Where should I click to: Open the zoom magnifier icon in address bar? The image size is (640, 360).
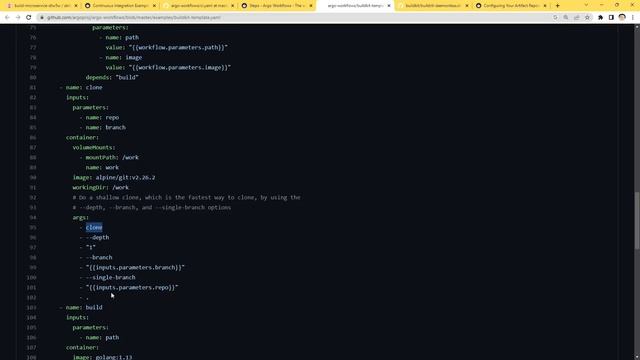tap(566, 18)
